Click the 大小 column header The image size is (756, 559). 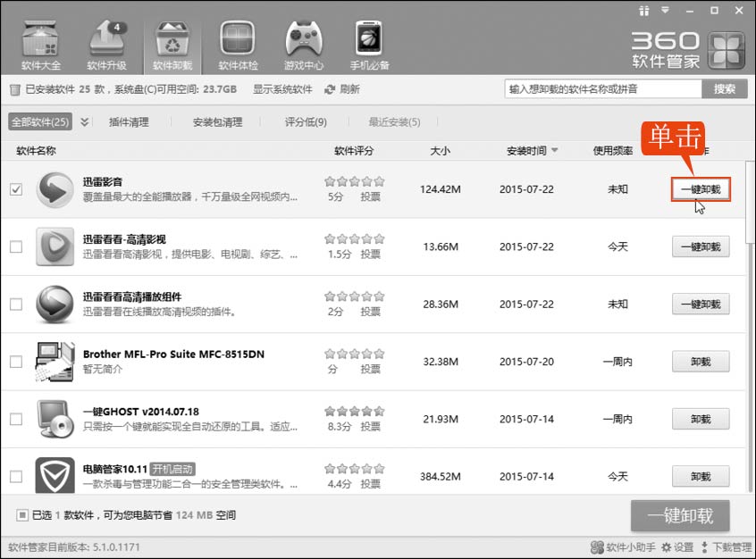(441, 151)
